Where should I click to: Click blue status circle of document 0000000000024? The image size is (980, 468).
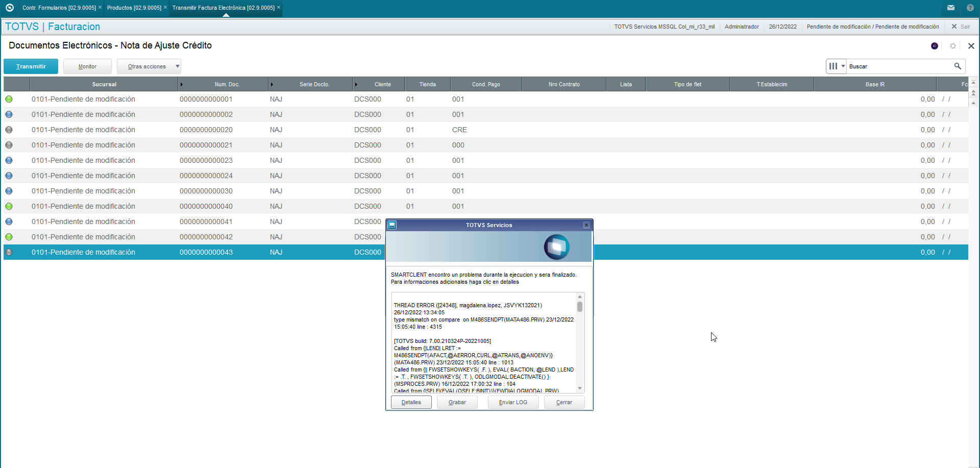pyautogui.click(x=9, y=176)
